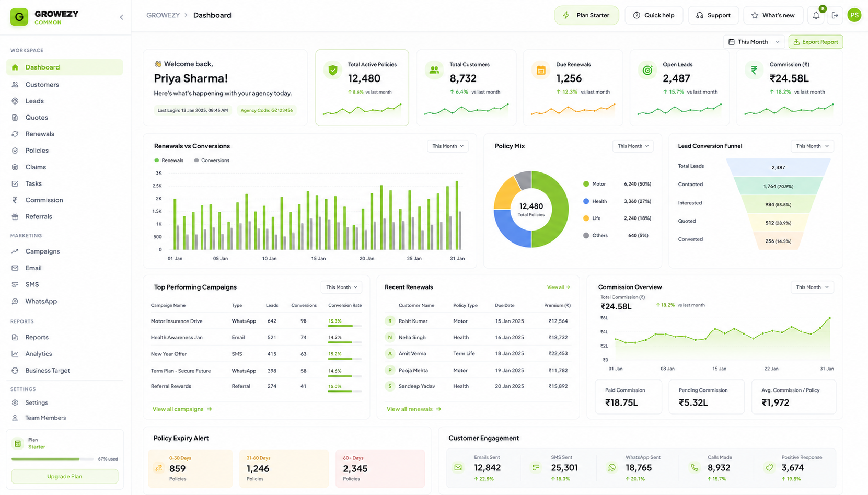Click Sandeep Yadav's S avatar
This screenshot has width=868, height=495.
point(390,386)
